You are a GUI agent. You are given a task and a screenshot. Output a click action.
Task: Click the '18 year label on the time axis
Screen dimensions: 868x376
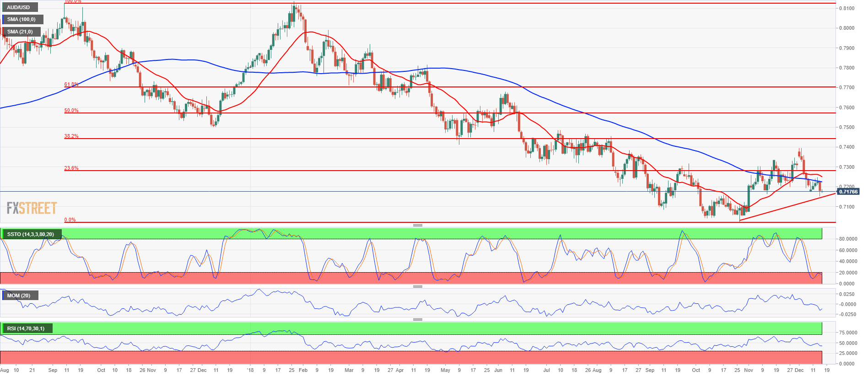(x=250, y=370)
